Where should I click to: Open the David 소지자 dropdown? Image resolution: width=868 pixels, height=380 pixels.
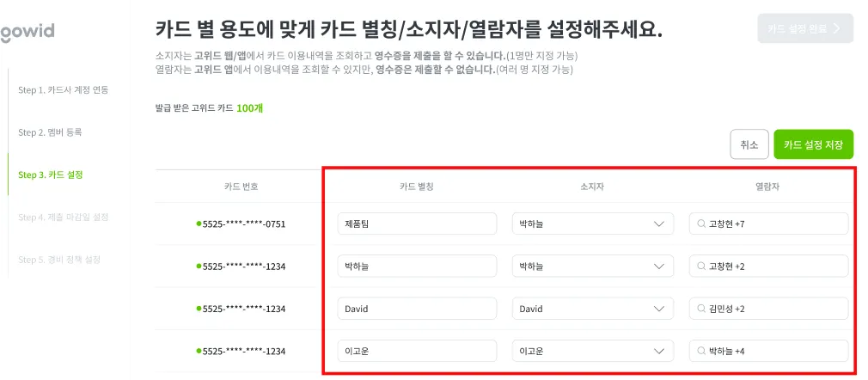(593, 309)
